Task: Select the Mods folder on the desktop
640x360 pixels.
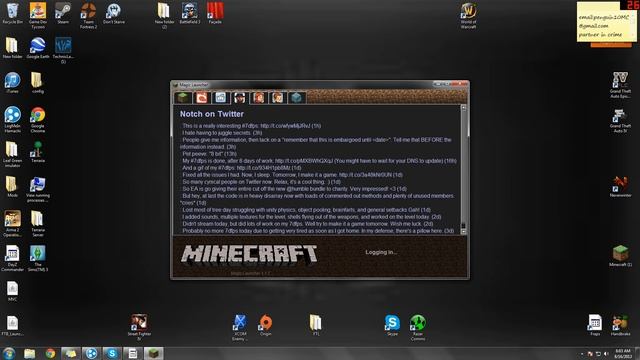Action: (12, 187)
